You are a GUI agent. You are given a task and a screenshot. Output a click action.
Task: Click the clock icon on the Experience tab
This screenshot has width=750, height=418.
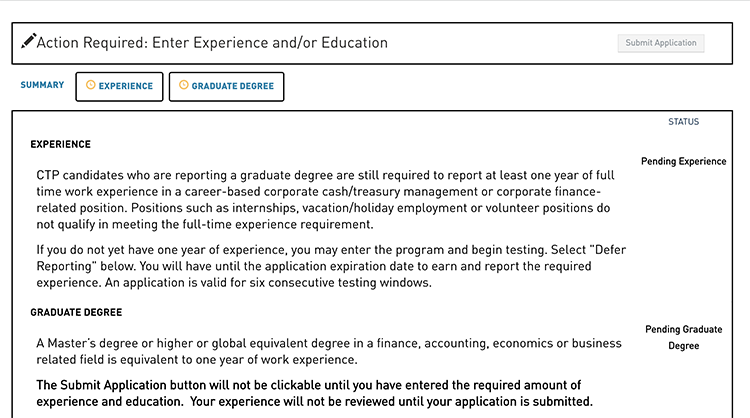(x=90, y=85)
